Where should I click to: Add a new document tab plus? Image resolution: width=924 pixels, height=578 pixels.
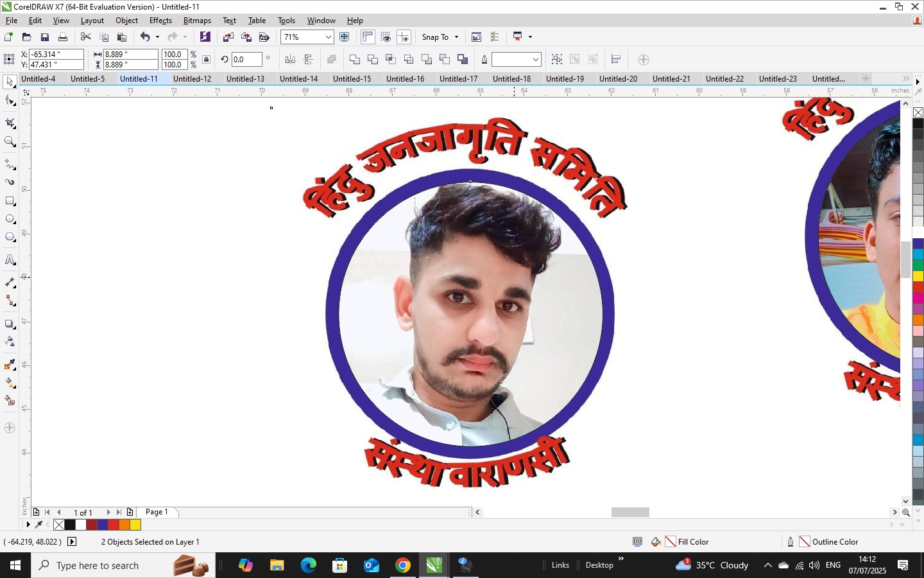point(866,78)
